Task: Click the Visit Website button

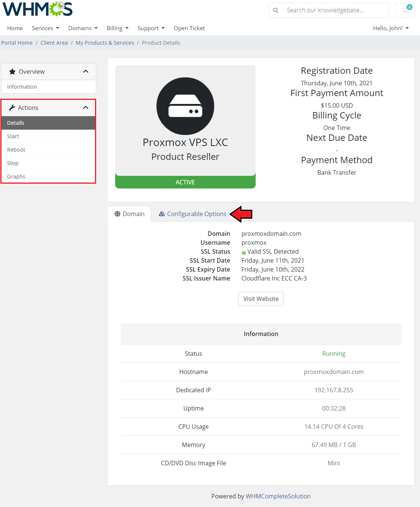Action: pos(261,299)
